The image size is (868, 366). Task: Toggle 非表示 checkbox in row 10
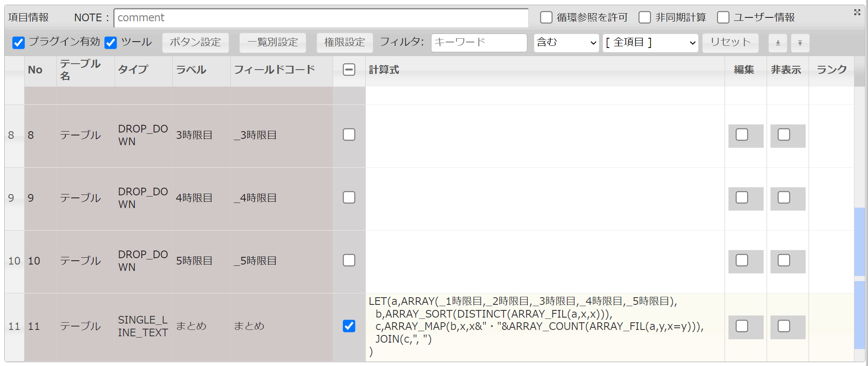784,260
